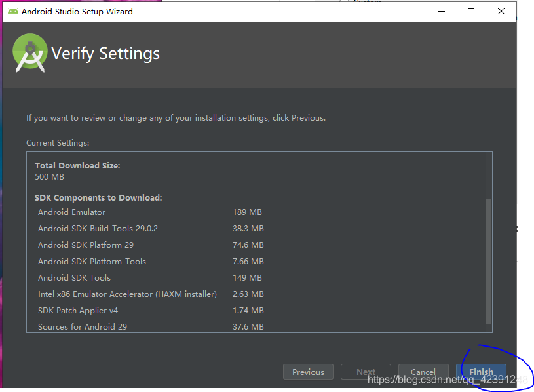This screenshot has height=392, width=534.
Task: Click the Total Download Size label
Action: pyautogui.click(x=77, y=165)
